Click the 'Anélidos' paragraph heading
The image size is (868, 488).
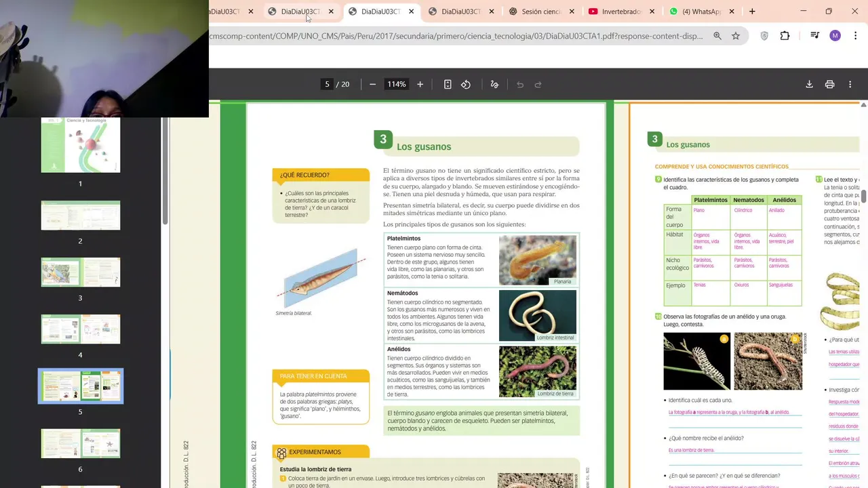pyautogui.click(x=399, y=349)
